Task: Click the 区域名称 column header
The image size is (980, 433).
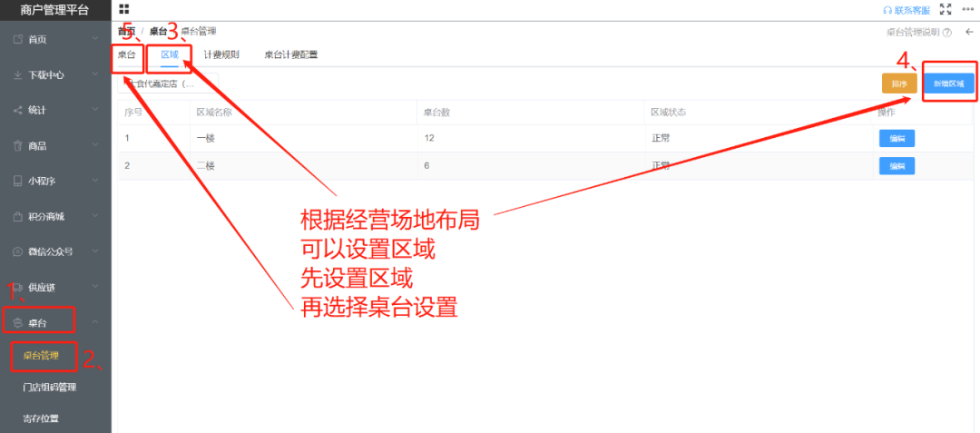Action: (214, 113)
